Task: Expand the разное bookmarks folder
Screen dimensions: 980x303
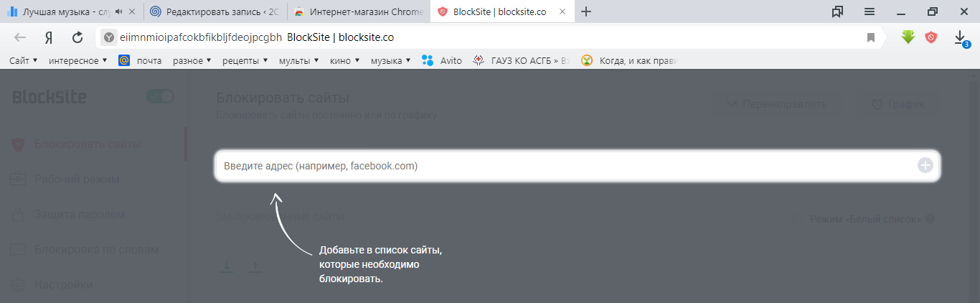Action: [192, 61]
